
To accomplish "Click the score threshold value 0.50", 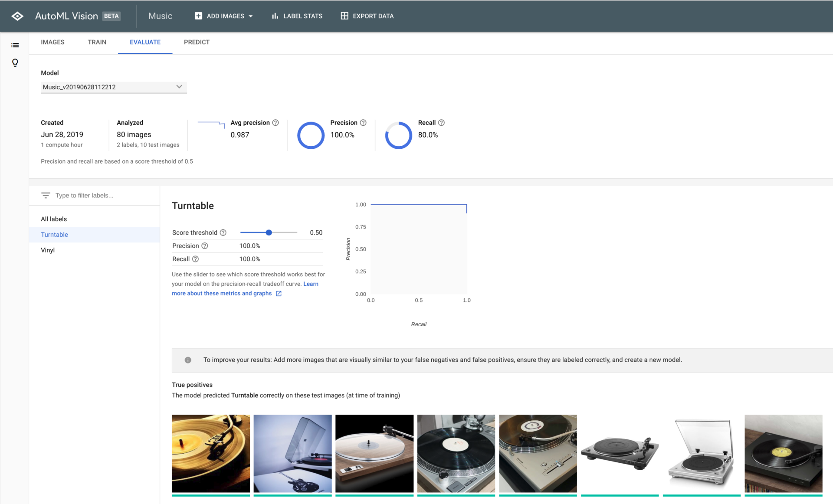I will (x=316, y=232).
